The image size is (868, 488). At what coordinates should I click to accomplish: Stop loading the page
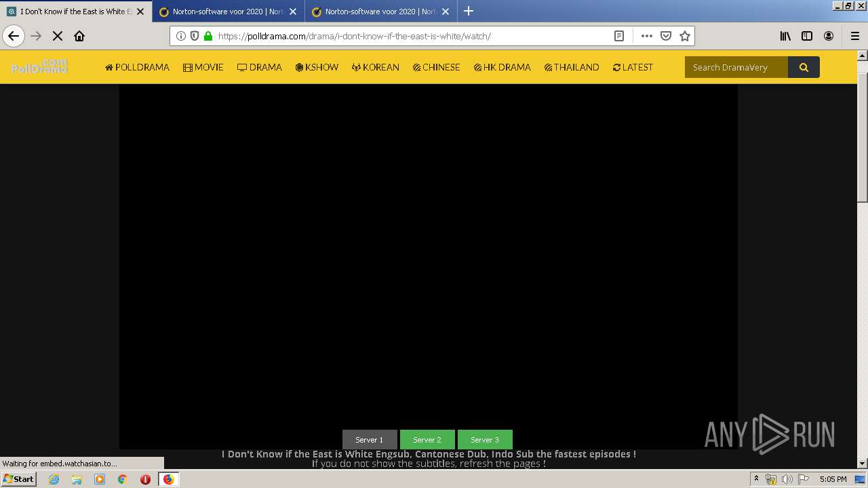click(x=58, y=36)
